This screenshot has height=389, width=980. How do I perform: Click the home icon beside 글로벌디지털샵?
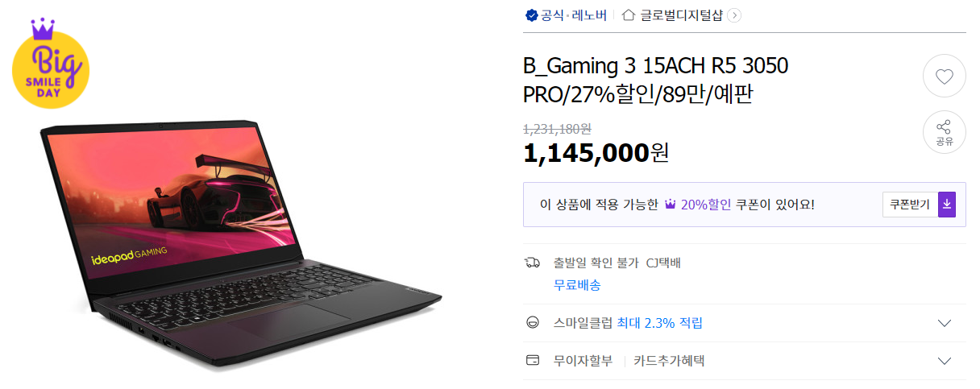point(629,15)
